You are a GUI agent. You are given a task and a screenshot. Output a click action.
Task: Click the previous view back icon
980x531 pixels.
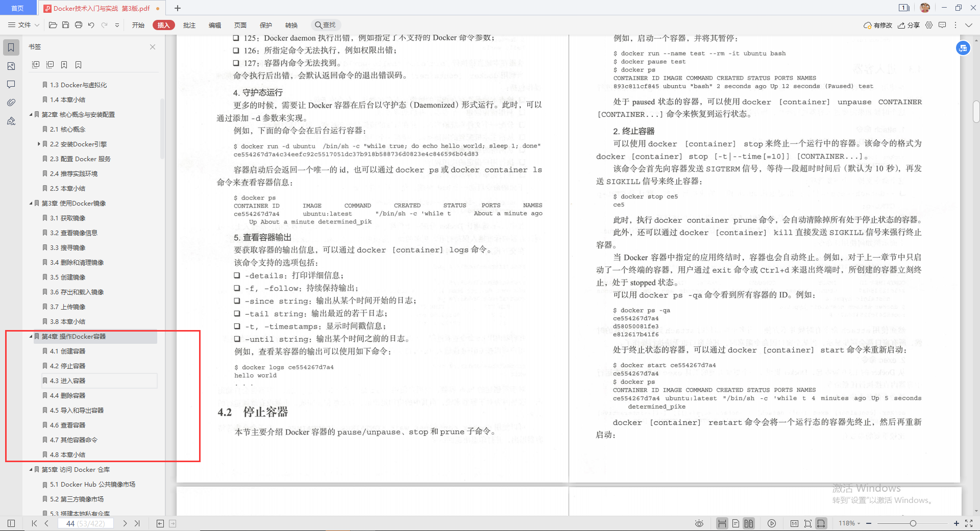coord(160,523)
